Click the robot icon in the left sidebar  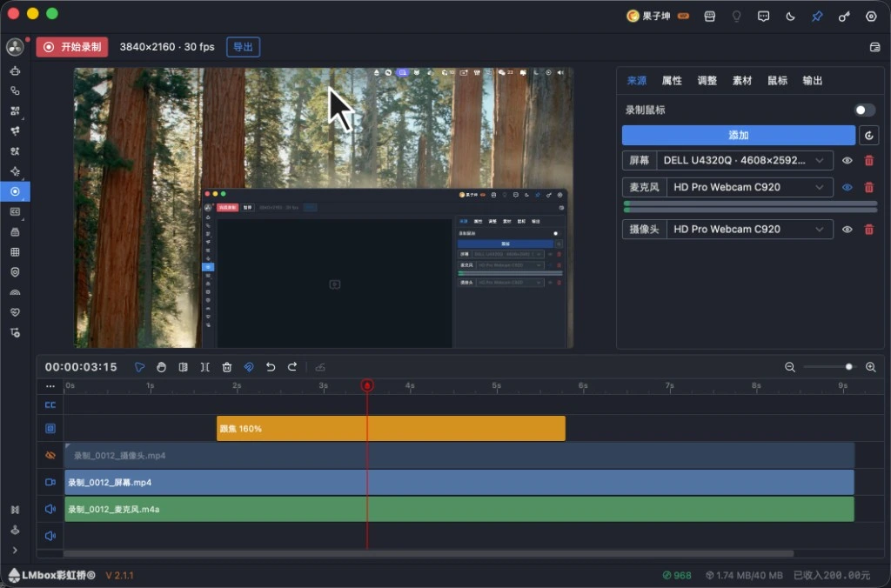[x=16, y=71]
